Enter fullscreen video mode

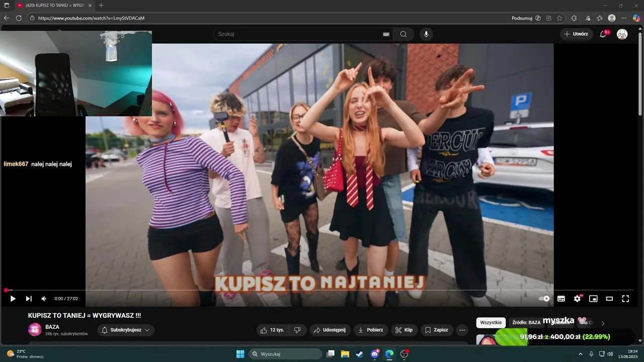click(x=625, y=299)
